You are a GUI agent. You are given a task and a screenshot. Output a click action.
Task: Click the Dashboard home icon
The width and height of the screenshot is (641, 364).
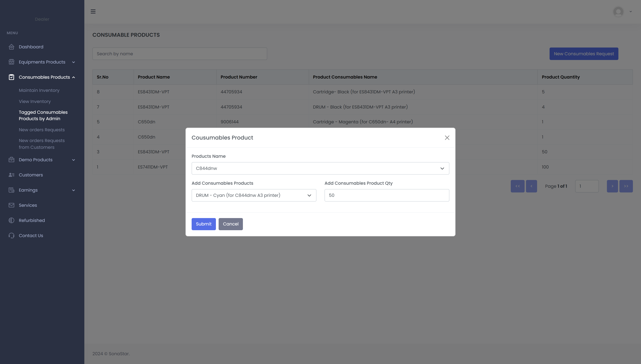[x=11, y=47]
